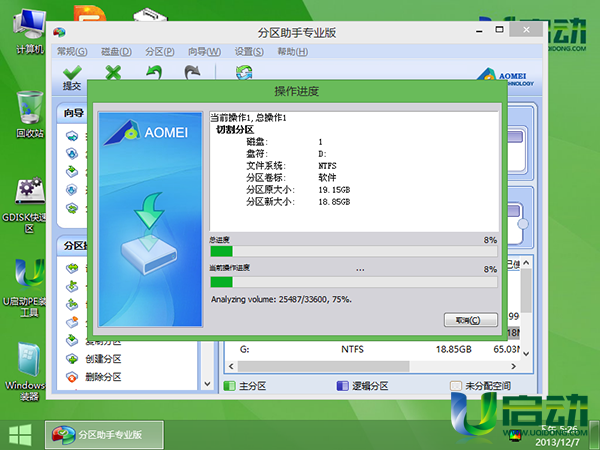Screen dimensions: 600x450
Task: Click the 切割分区 operation title in dialog
Action: 235,130
